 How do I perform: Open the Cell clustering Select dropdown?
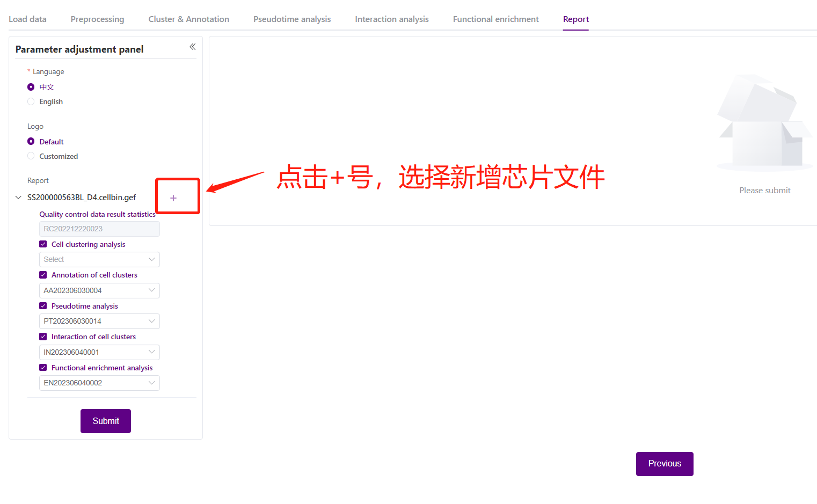(x=99, y=260)
